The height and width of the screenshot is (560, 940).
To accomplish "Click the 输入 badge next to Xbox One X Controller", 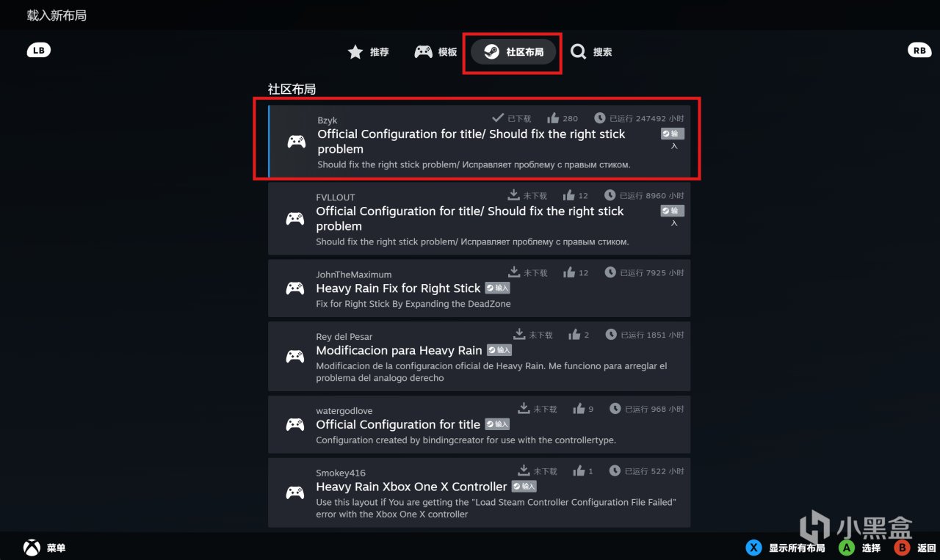I will [x=524, y=487].
